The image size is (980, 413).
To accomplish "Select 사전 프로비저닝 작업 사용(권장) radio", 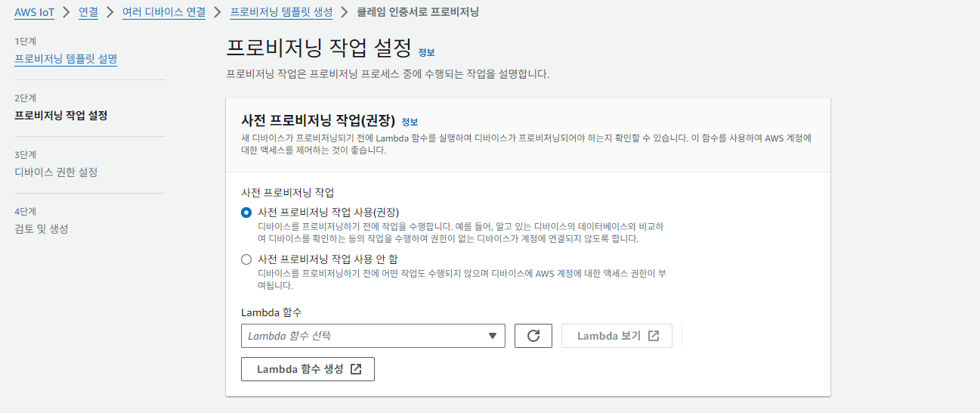I will tap(246, 213).
